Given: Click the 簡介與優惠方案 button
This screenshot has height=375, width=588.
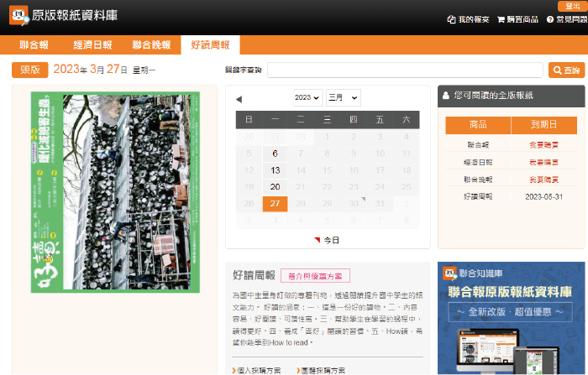Looking at the screenshot, I should click(x=309, y=276).
